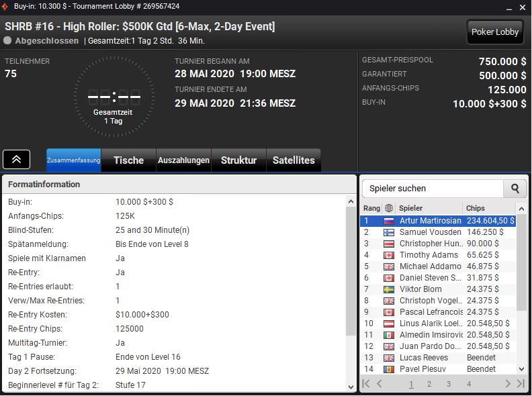This screenshot has height=396, width=532.
Task: Click the partypoker diamond logo icon
Action: click(5, 7)
